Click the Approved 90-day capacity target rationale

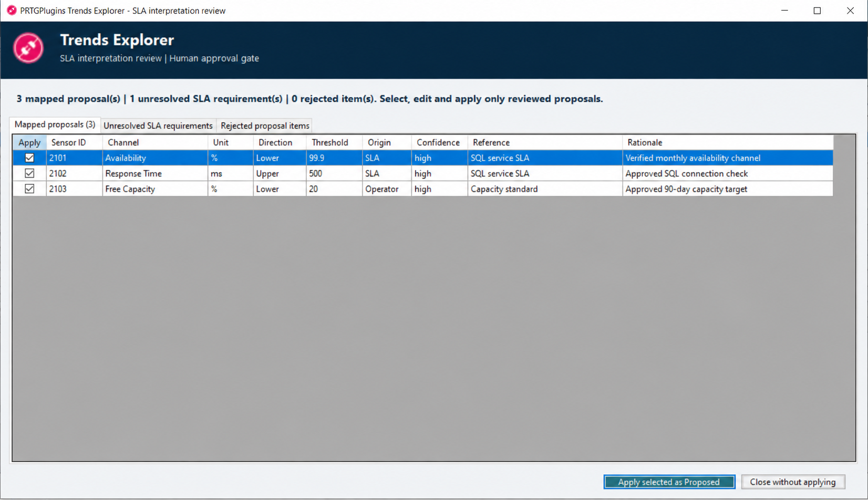tap(728, 189)
